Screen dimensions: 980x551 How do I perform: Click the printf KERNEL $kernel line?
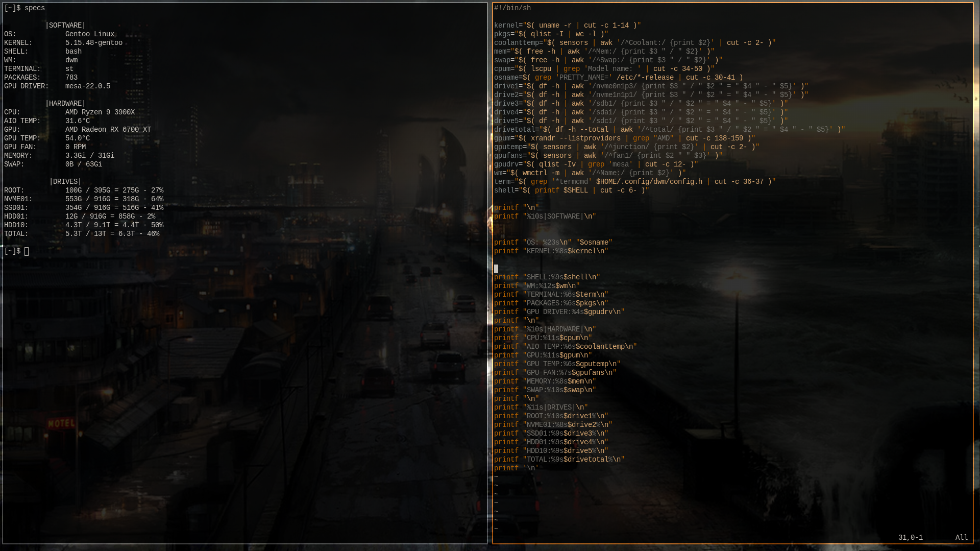(x=551, y=251)
